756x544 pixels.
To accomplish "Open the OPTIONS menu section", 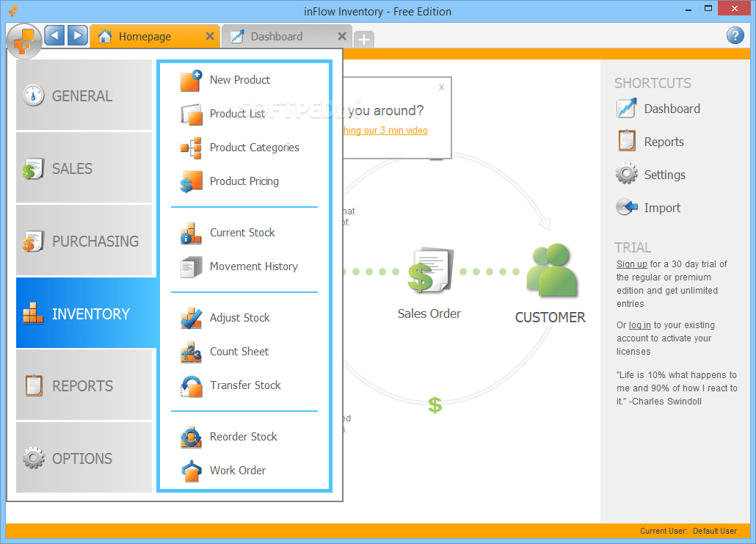I will tap(84, 457).
